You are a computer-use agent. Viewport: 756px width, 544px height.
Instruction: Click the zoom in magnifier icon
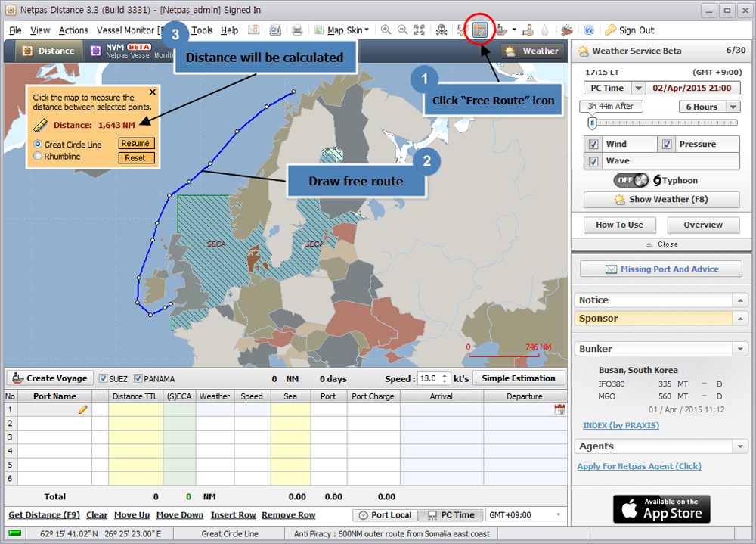pos(386,30)
